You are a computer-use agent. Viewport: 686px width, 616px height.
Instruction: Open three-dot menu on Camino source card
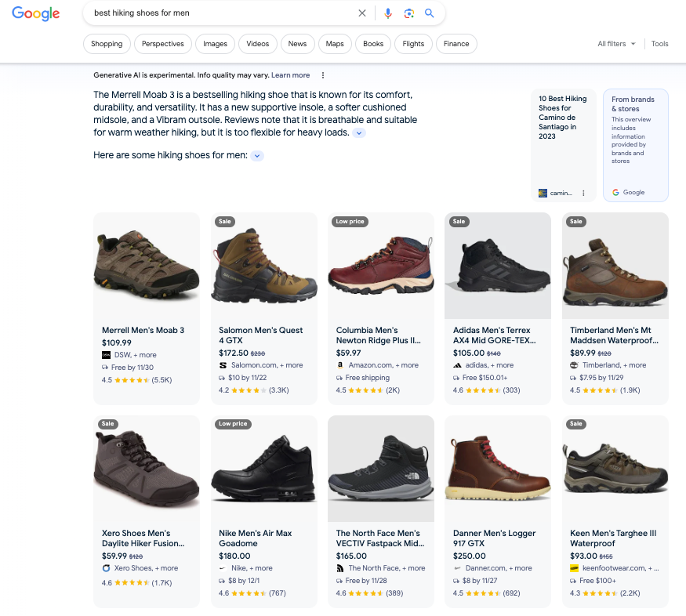point(583,193)
